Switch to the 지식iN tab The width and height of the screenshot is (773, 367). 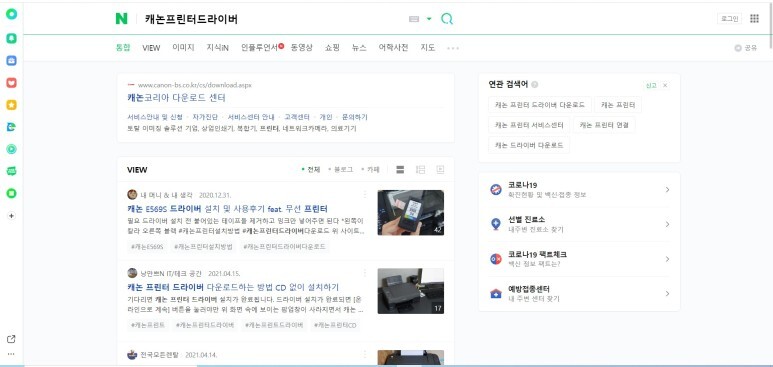pyautogui.click(x=217, y=48)
